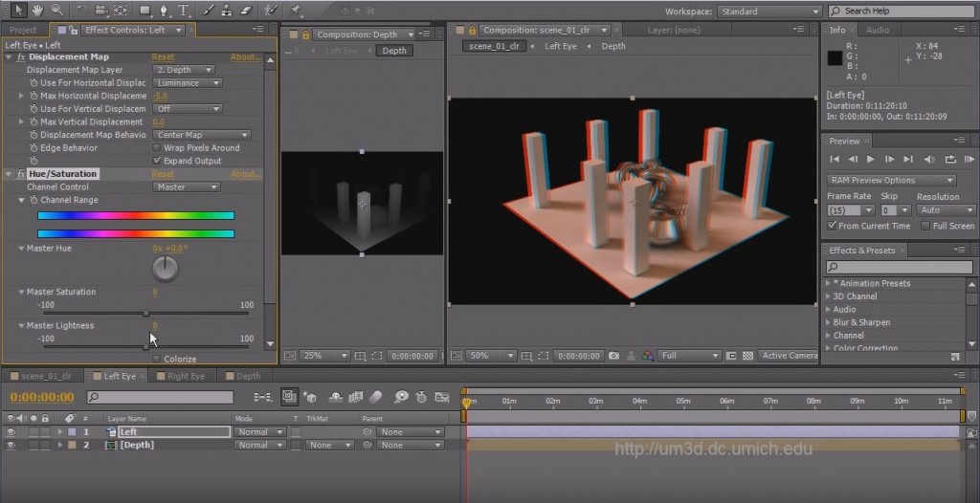Click About link for Hue/Saturation effect
This screenshot has width=980, height=503.
tap(245, 174)
